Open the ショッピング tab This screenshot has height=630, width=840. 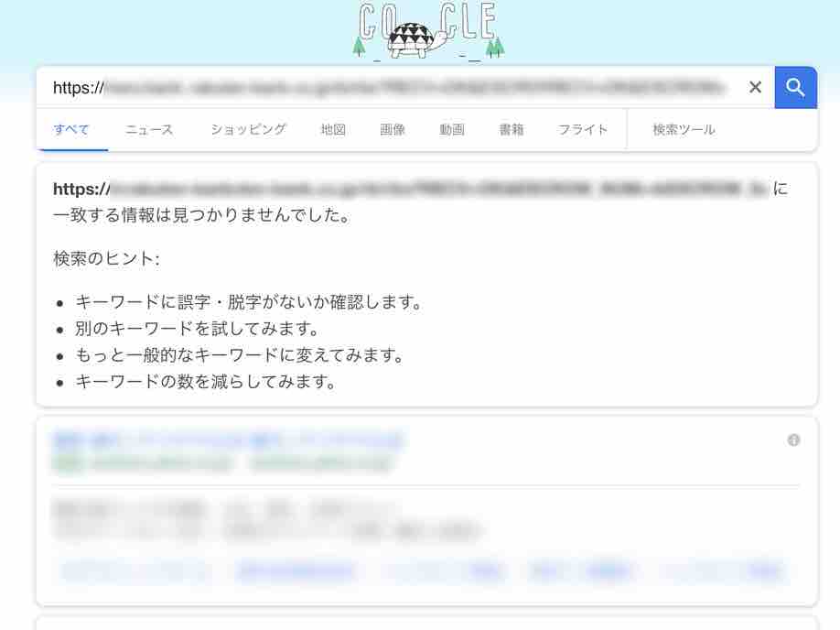[x=248, y=129]
